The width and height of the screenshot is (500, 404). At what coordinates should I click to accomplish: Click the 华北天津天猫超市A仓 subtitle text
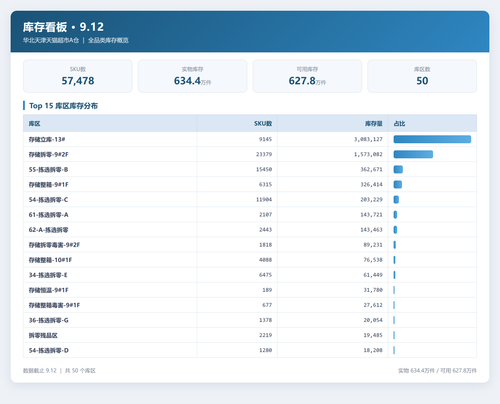[51, 40]
